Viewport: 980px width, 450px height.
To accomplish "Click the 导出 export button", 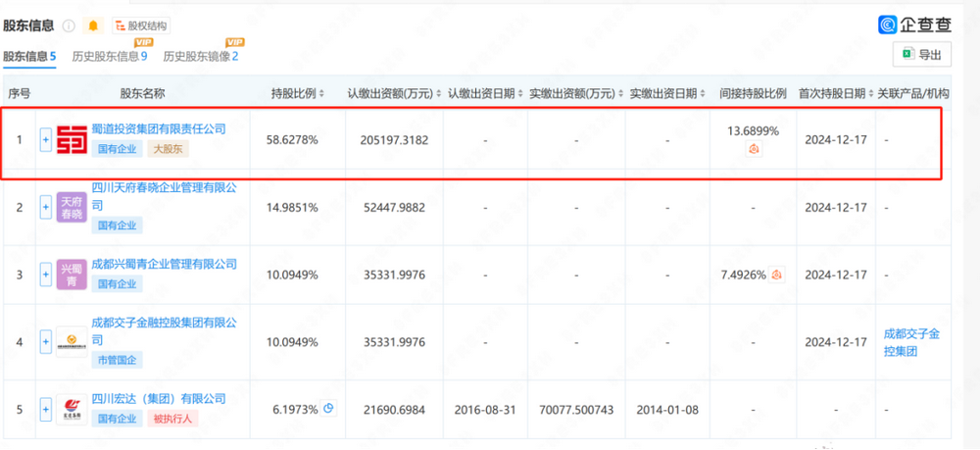I will point(921,55).
